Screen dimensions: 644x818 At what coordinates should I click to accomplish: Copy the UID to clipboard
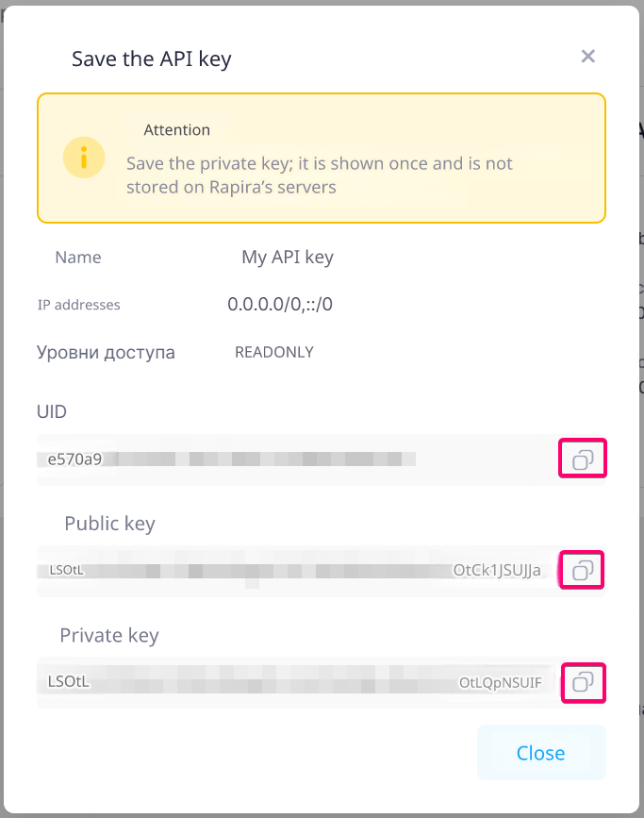582,459
